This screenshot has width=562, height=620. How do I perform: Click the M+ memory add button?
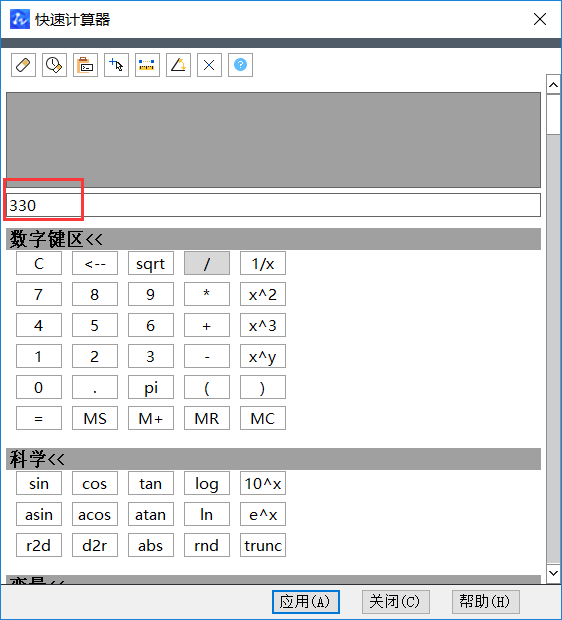[x=151, y=418]
